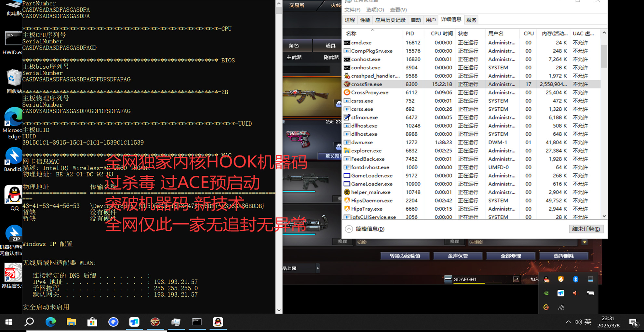Click the volume icon in system tray
This screenshot has height=332, width=644.
click(x=578, y=322)
